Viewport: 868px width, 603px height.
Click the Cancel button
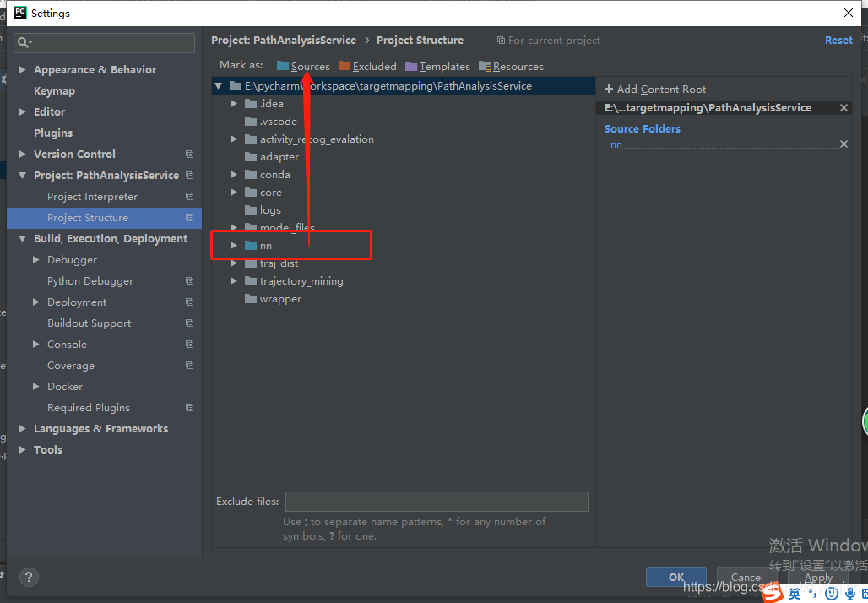click(x=746, y=577)
